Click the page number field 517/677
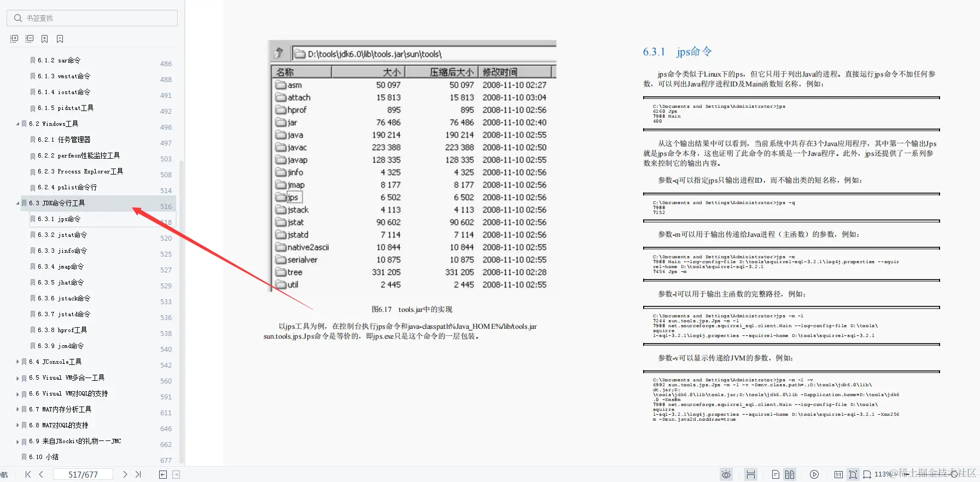Image resolution: width=980 pixels, height=482 pixels. (83, 474)
